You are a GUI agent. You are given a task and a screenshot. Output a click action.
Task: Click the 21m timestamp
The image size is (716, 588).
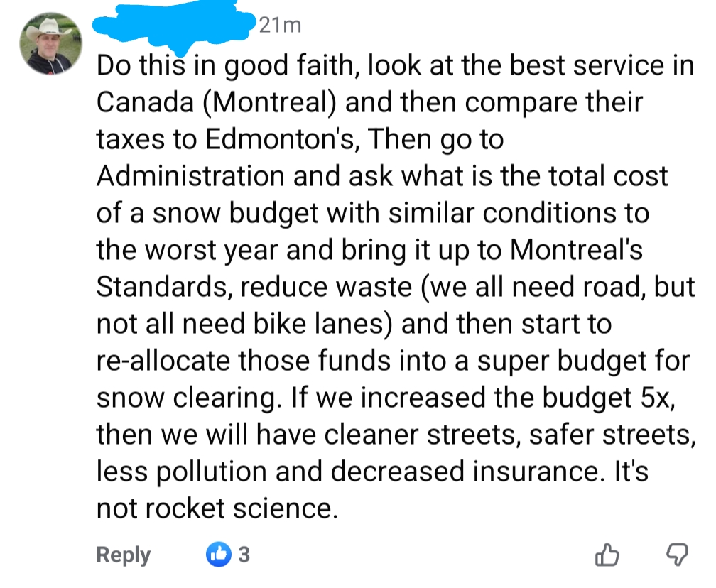tap(279, 26)
